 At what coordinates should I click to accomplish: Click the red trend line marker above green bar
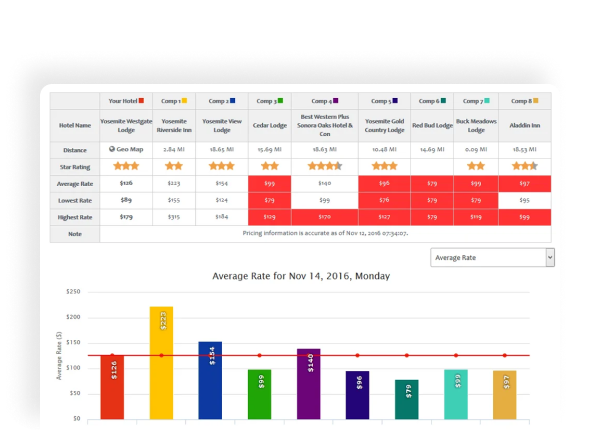(259, 355)
